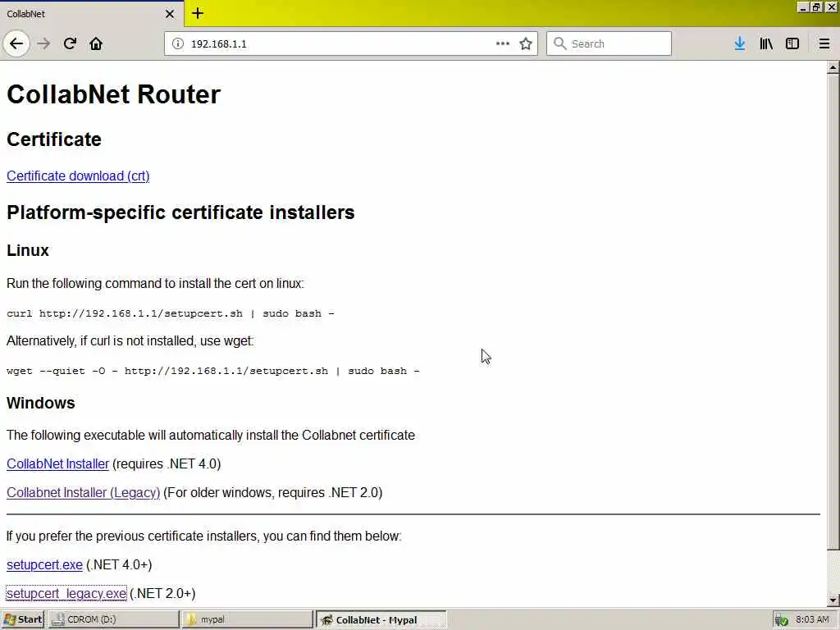Select the CollabNet - Mypal taskbar button
This screenshot has width=840, height=630.
click(x=381, y=619)
